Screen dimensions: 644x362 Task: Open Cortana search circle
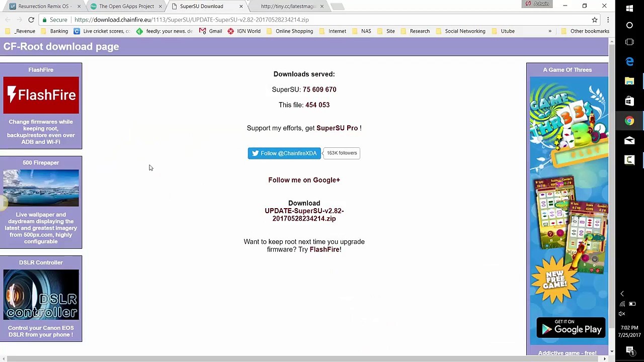(x=629, y=25)
